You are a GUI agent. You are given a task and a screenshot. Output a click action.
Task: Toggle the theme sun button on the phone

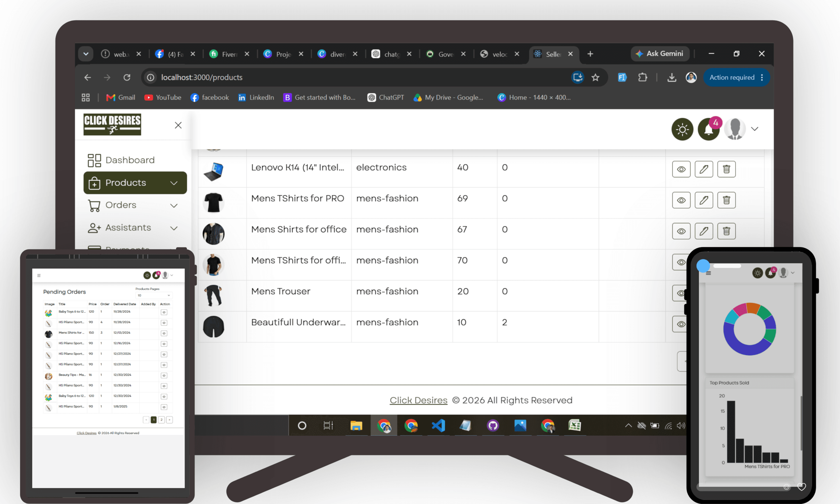pyautogui.click(x=757, y=273)
